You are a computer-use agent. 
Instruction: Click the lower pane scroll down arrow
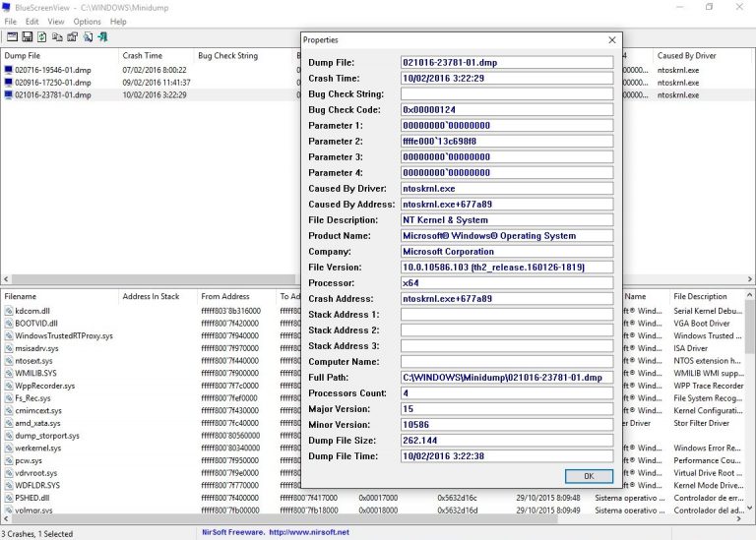[x=750, y=508]
